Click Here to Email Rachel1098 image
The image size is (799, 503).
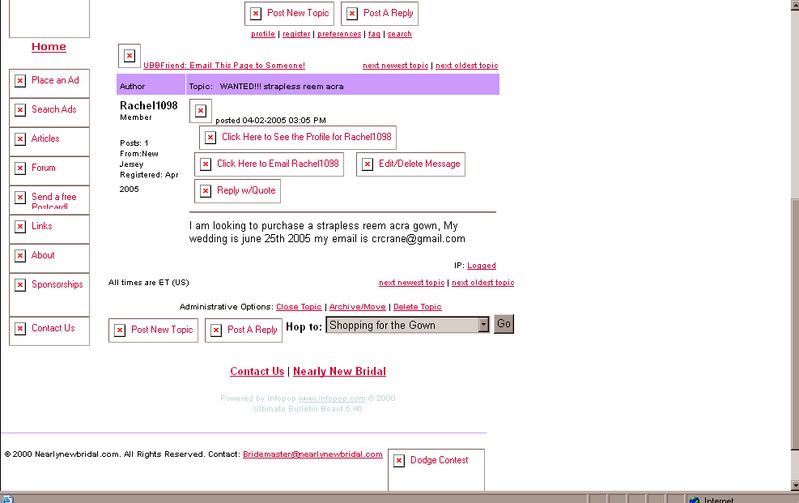click(269, 164)
